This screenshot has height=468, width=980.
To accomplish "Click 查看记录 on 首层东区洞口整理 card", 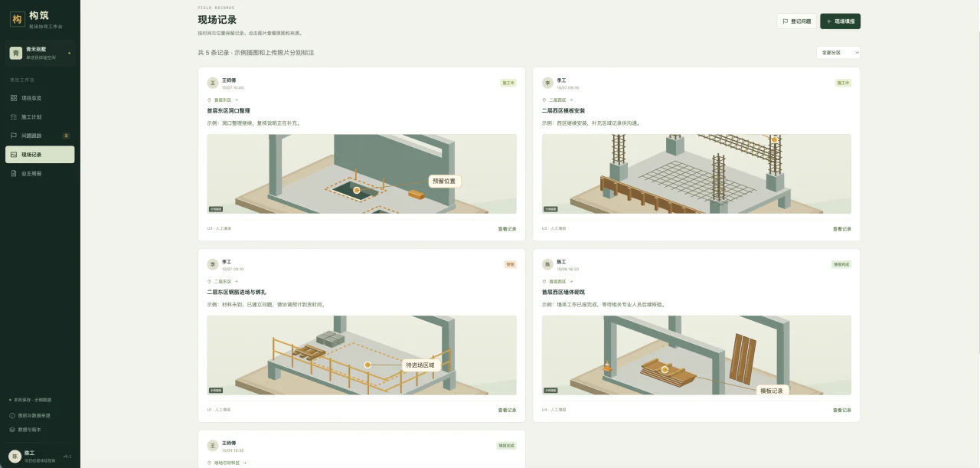I will [507, 228].
